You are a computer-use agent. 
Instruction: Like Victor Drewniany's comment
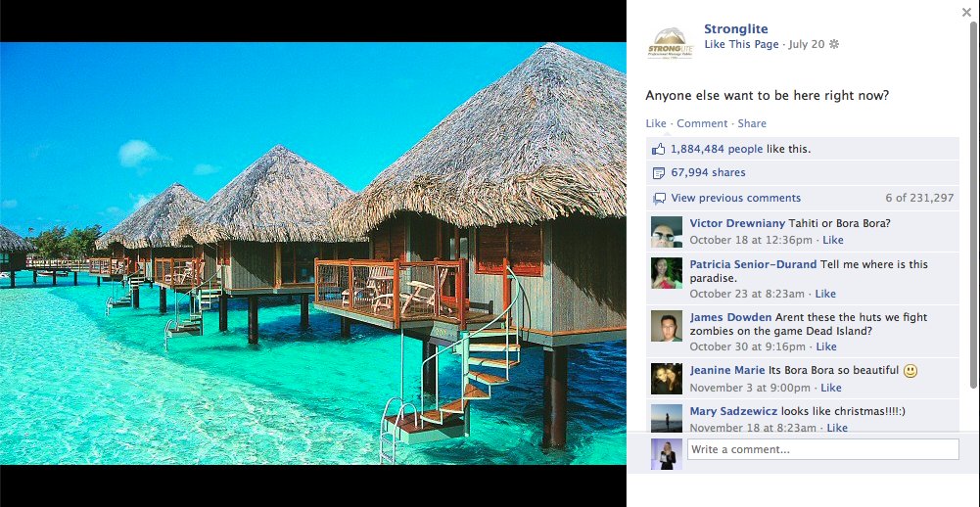point(832,240)
